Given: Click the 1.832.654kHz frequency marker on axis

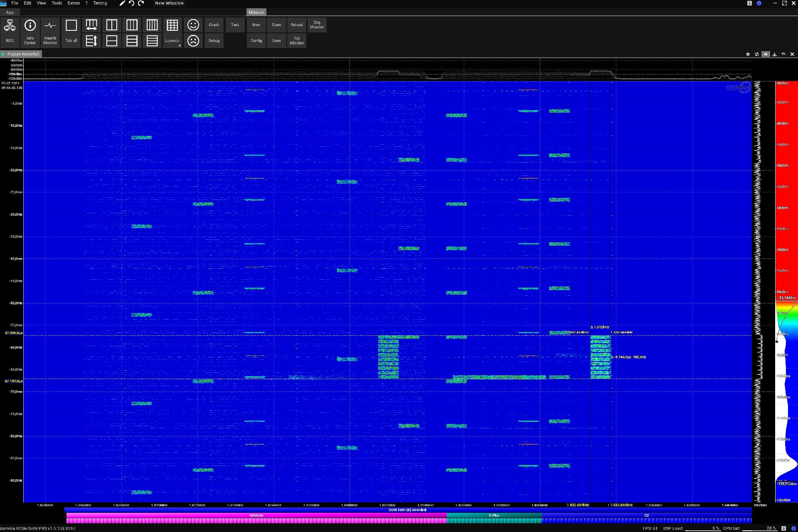Looking at the screenshot, I should pos(578,505).
